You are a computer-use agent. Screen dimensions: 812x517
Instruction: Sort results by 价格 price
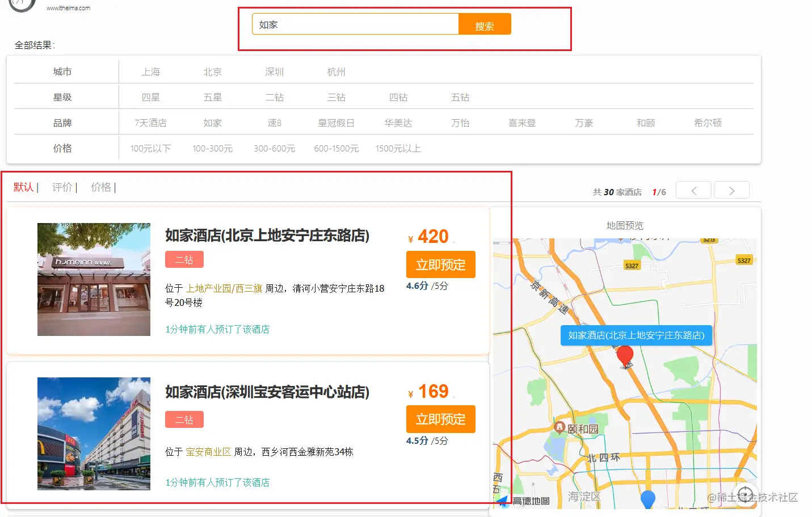pos(101,187)
